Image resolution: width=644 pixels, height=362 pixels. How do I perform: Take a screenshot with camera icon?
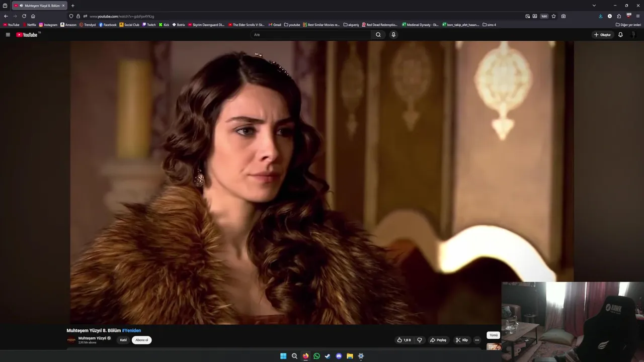click(x=563, y=16)
